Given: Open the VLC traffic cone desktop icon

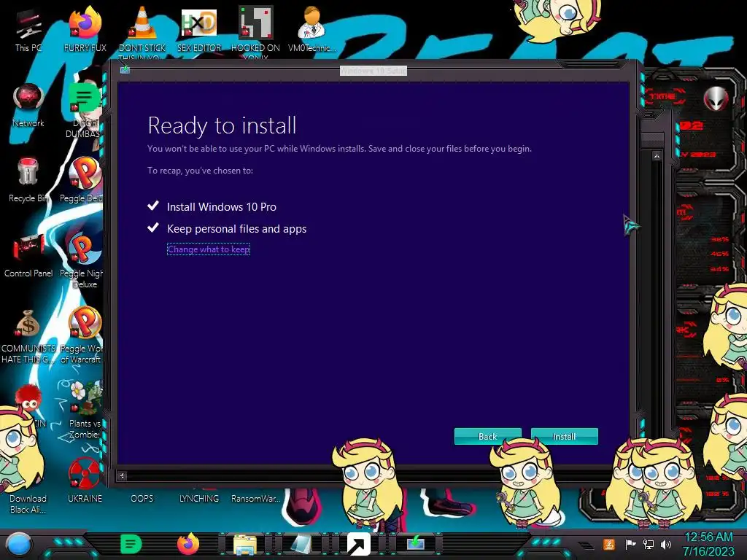Looking at the screenshot, I should click(x=142, y=29).
